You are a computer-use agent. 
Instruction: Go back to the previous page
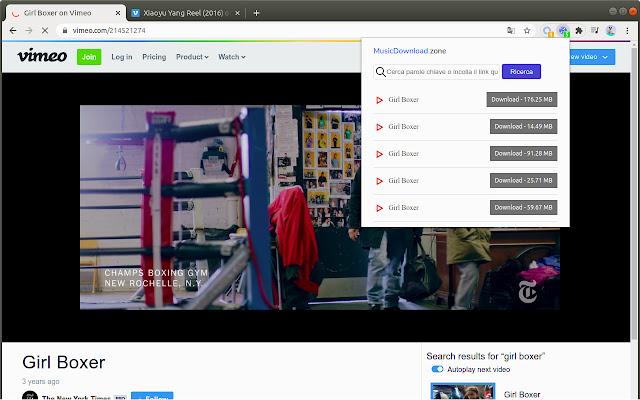click(x=12, y=31)
